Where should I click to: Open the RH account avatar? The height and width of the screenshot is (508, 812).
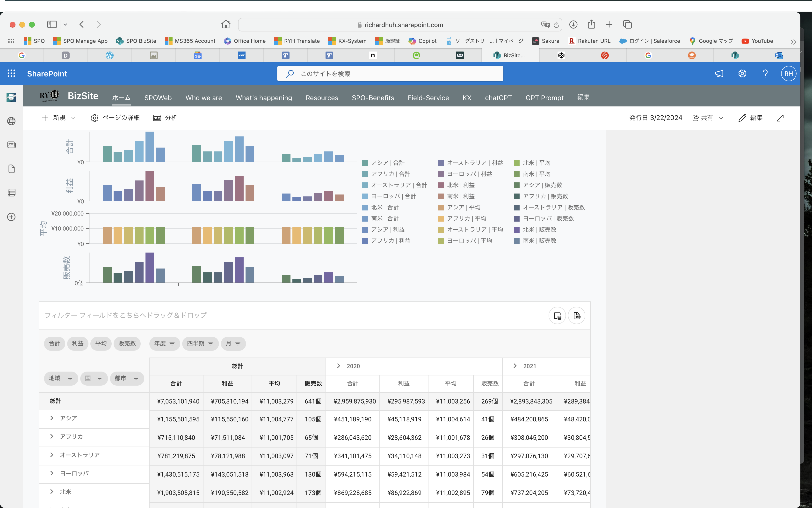pos(788,74)
